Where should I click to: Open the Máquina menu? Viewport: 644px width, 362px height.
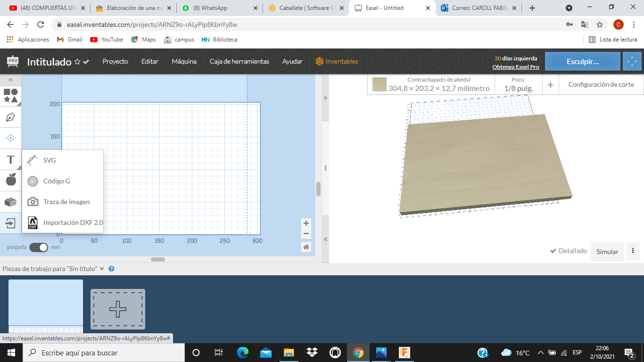[184, 61]
